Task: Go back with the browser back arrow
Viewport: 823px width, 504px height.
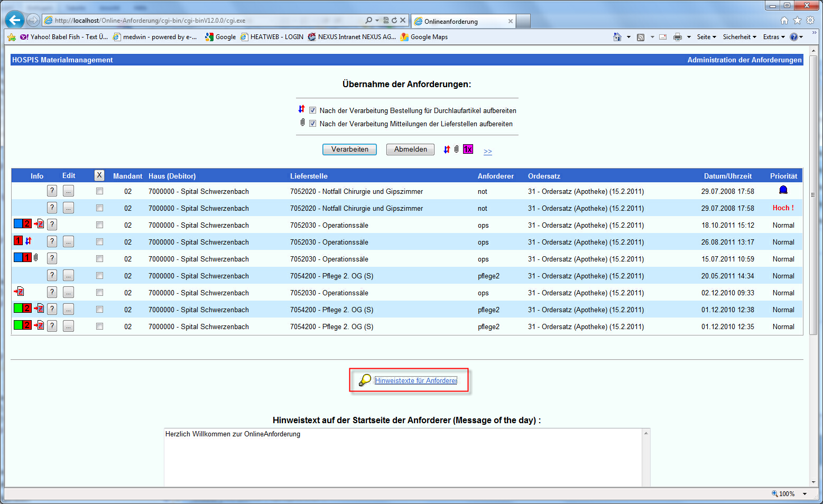Action: pos(15,20)
